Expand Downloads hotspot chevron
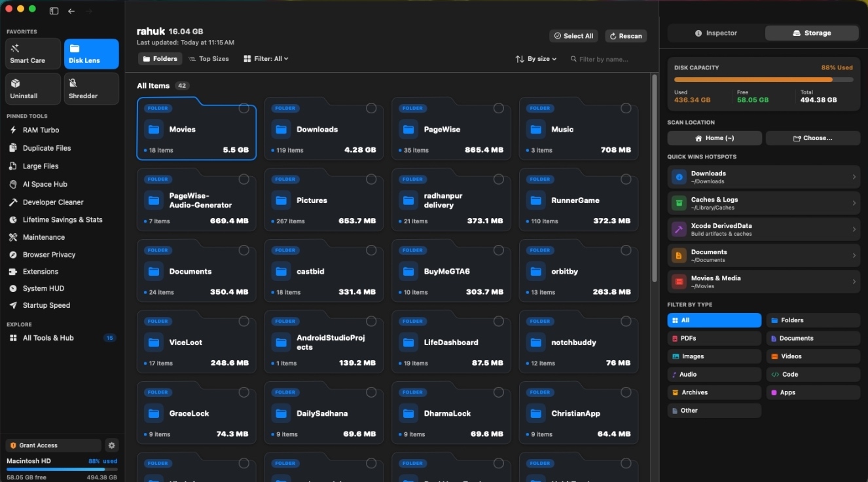Image resolution: width=868 pixels, height=482 pixels. pyautogui.click(x=854, y=177)
